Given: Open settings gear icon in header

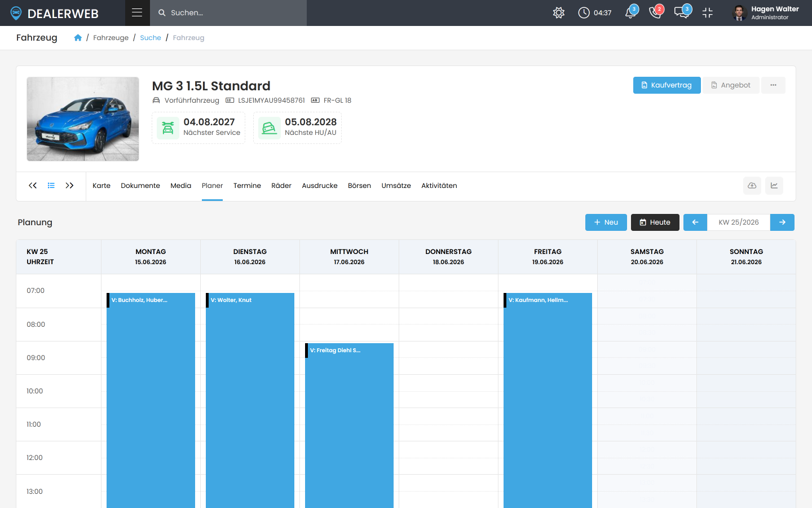Looking at the screenshot, I should tap(559, 12).
